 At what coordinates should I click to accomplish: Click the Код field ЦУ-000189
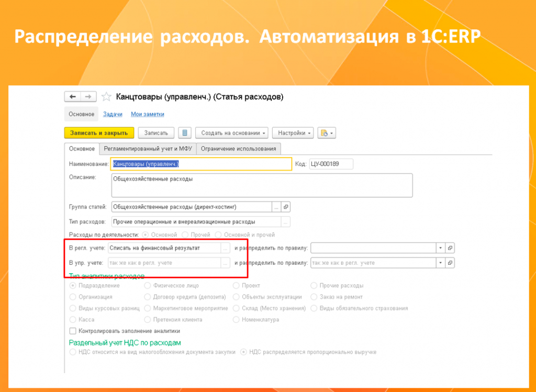coord(331,164)
